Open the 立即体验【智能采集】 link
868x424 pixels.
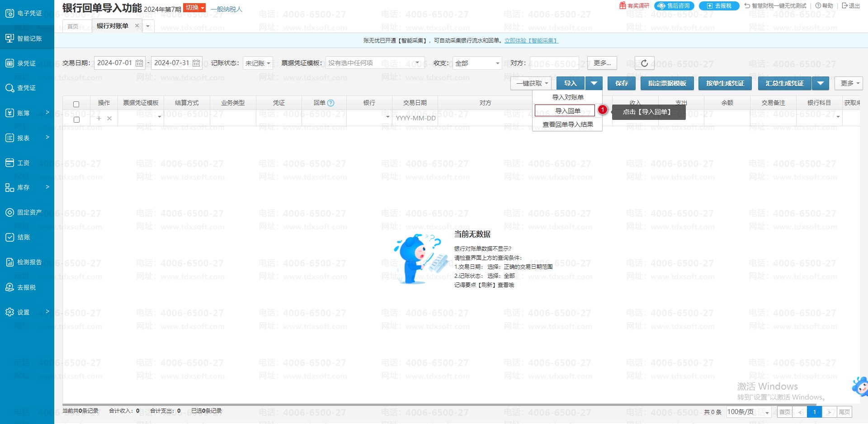click(531, 41)
